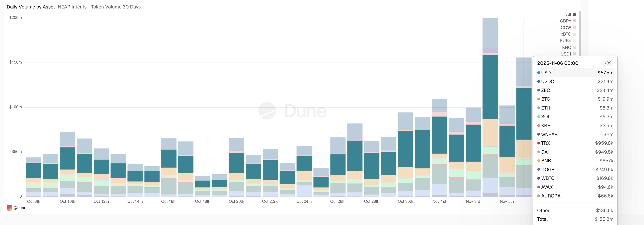The height and width of the screenshot is (225, 644).
Task: Click the EURe legend color swatch
Action: pyautogui.click(x=575, y=40)
